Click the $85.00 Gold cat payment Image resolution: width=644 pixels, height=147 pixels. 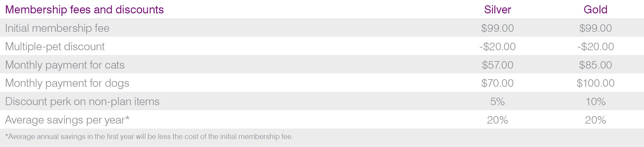tap(595, 65)
